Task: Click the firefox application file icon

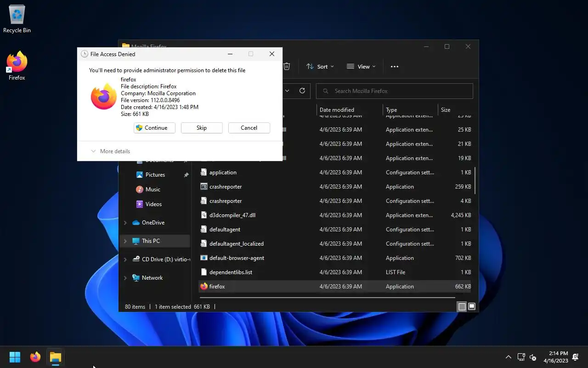Action: 204,286
